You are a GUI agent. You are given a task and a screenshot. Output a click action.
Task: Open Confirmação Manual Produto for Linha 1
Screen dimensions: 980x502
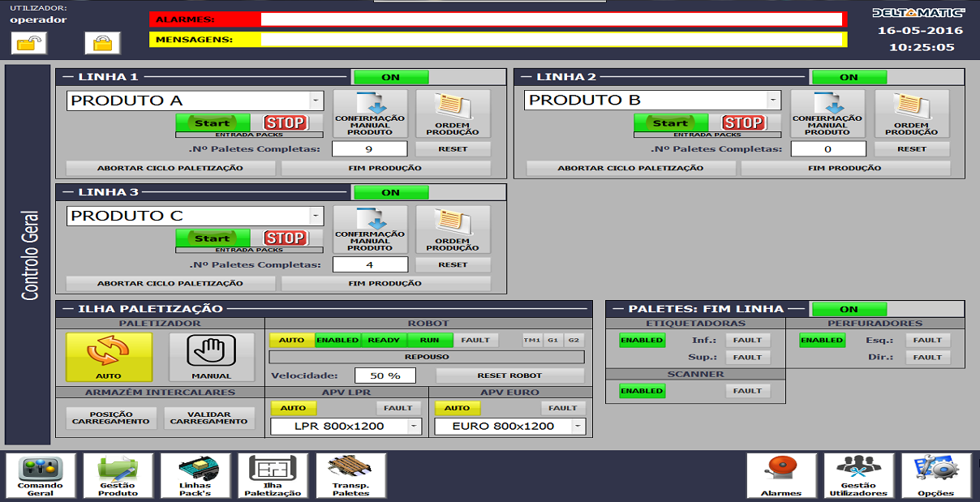370,114
